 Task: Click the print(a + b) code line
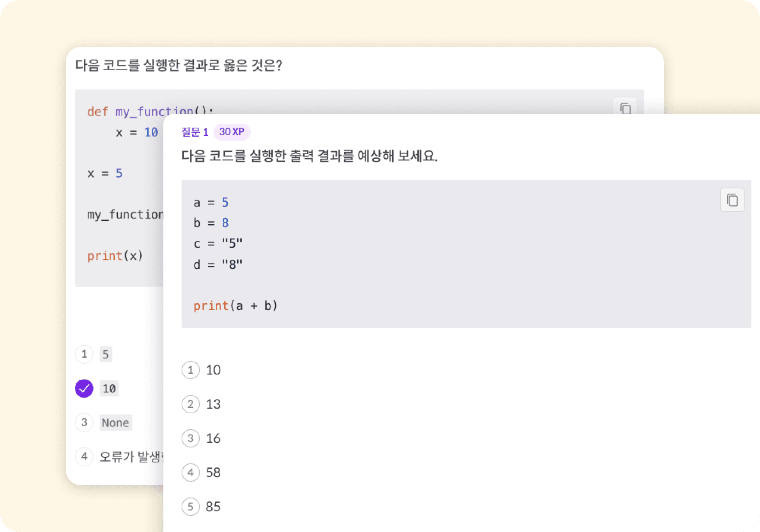click(x=235, y=306)
